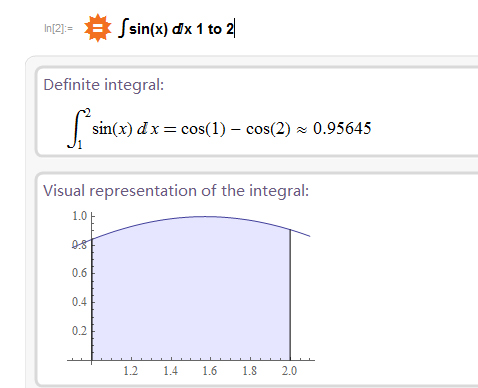Click the cos(1) − cos(2) expression
The image size is (478, 388).
click(236, 129)
